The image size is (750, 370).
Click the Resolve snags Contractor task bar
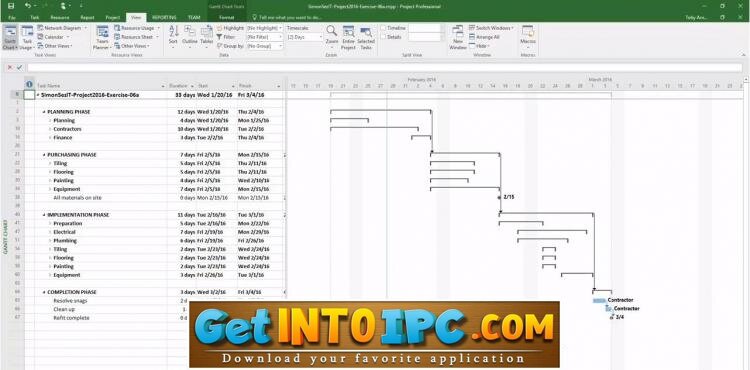point(599,301)
